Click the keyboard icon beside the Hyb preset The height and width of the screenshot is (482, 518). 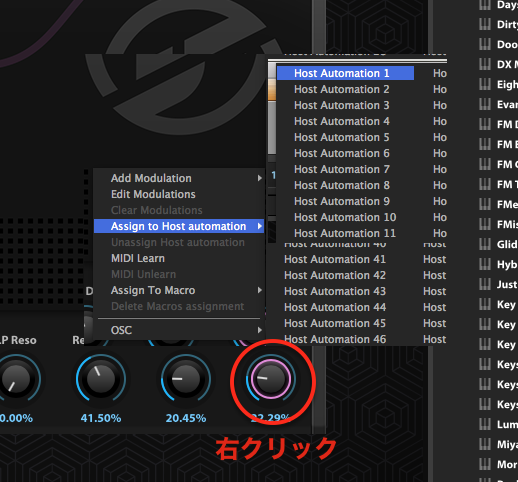point(485,264)
